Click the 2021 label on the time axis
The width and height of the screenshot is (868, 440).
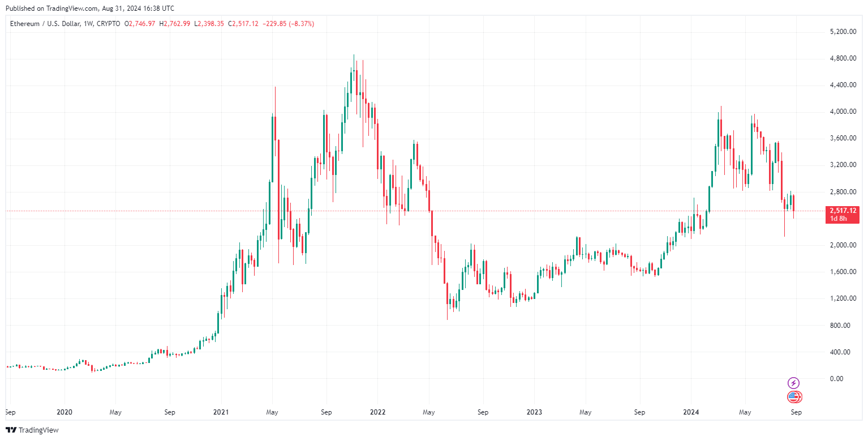point(221,413)
